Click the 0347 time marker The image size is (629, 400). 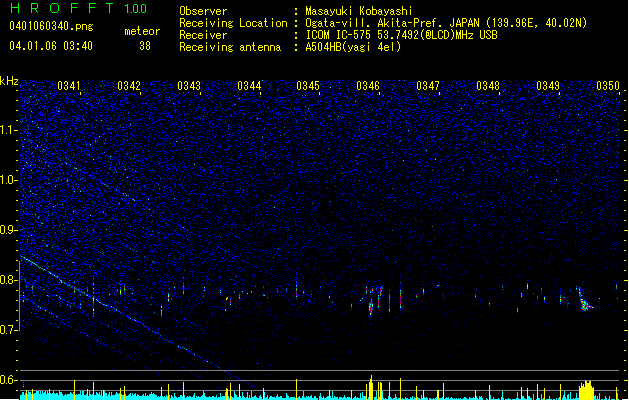[x=428, y=86]
